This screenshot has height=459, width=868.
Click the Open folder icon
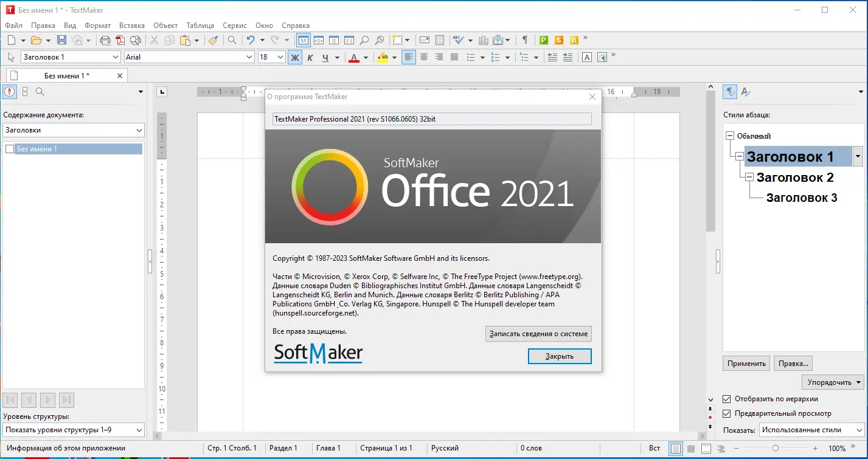coord(36,40)
